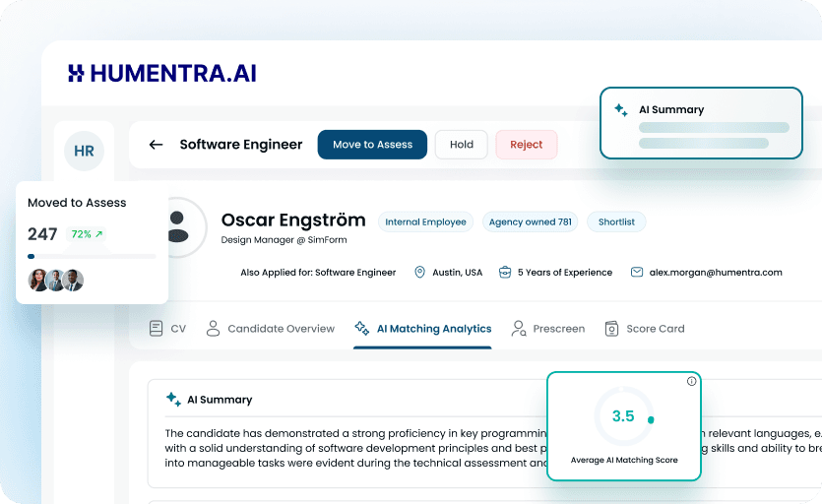Click the Agency owned 781 tag
The width and height of the screenshot is (822, 504).
pyautogui.click(x=530, y=221)
